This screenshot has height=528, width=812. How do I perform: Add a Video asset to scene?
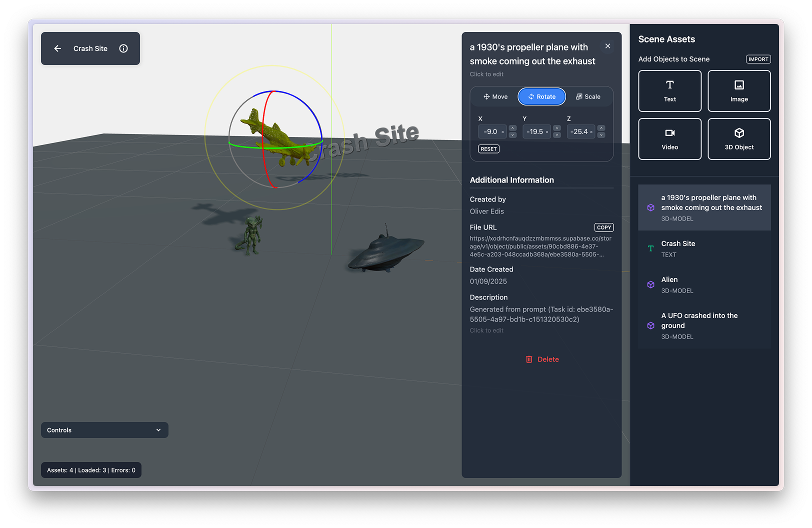coord(669,139)
